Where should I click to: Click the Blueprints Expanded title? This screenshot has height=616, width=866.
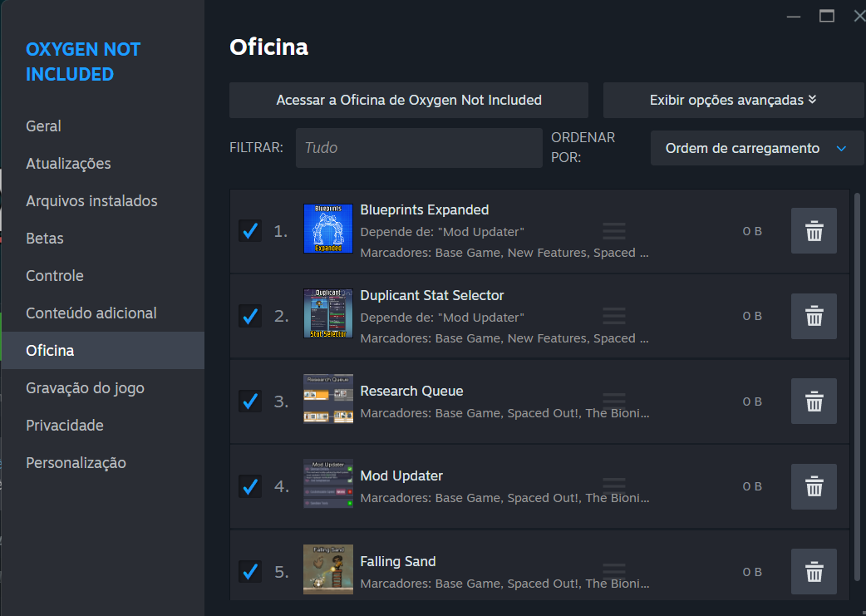click(424, 210)
